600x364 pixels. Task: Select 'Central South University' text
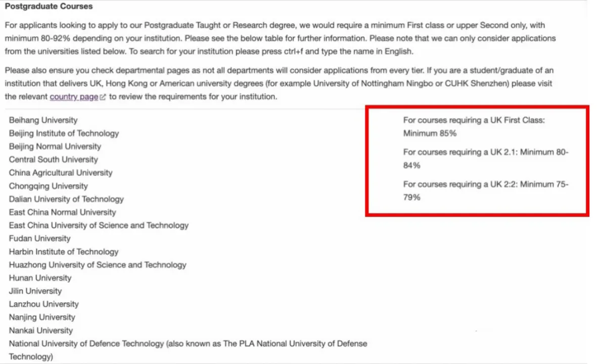click(x=54, y=160)
